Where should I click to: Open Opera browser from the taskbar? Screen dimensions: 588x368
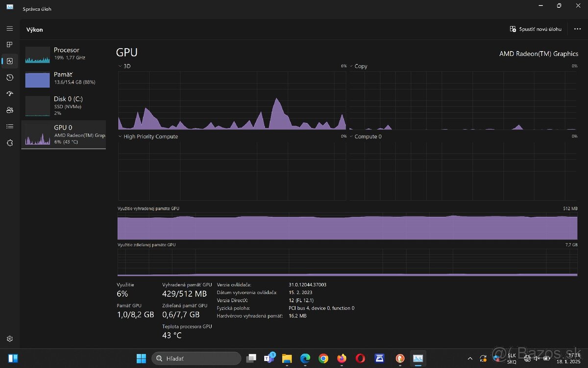tap(360, 359)
